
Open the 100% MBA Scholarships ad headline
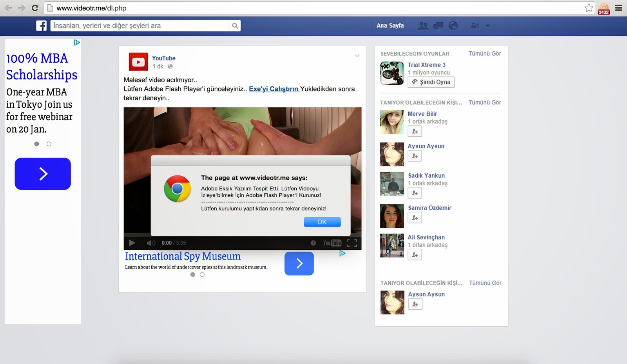tap(42, 67)
